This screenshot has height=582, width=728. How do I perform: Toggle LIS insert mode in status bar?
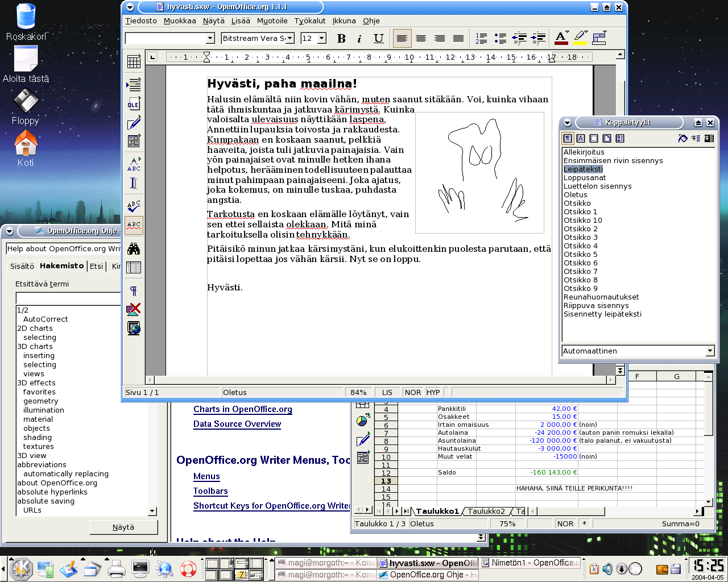point(387,392)
